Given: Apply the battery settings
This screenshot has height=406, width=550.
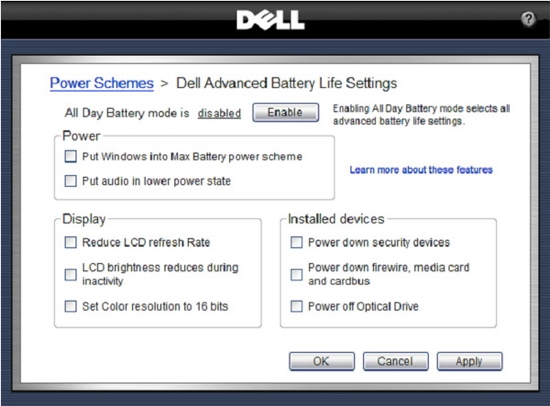Looking at the screenshot, I should (x=469, y=361).
